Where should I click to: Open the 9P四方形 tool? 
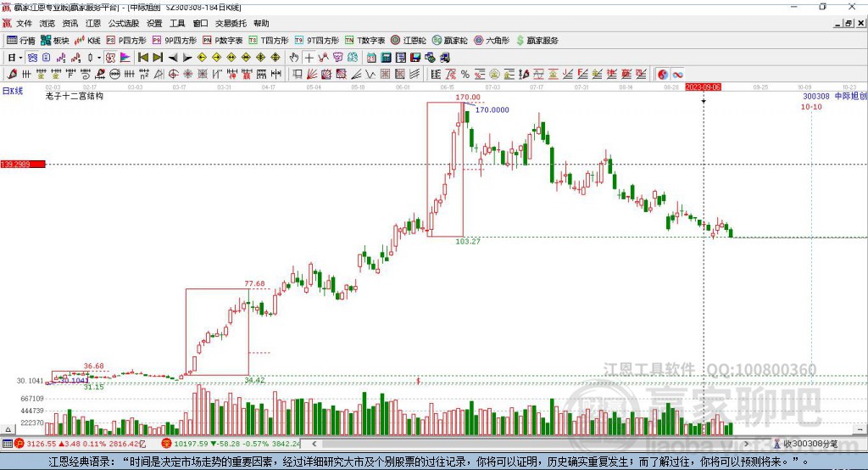tap(175, 41)
